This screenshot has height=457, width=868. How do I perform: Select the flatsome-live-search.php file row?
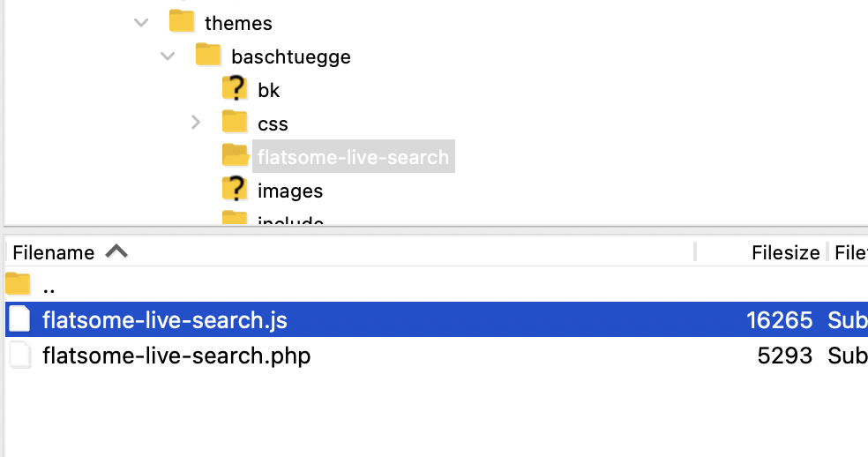click(437, 355)
